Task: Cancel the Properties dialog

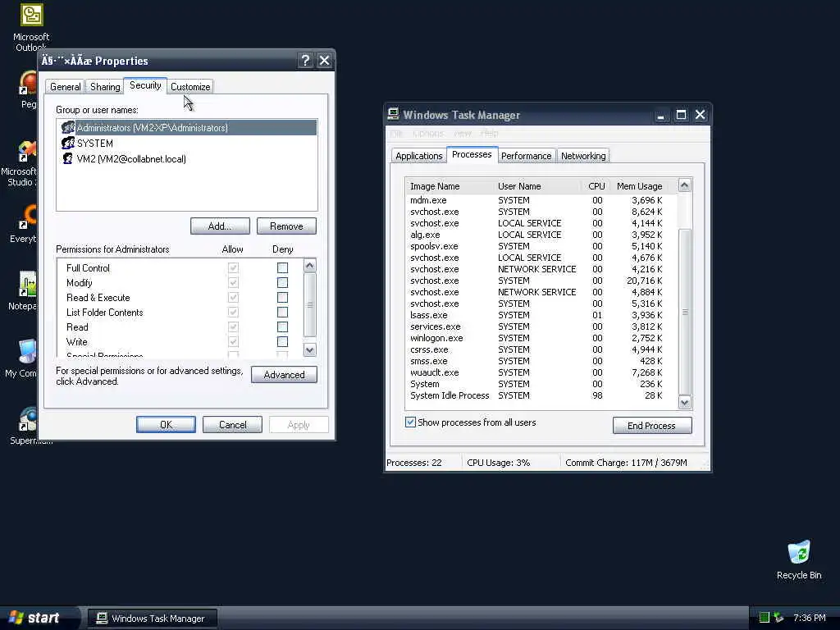Action: coord(232,424)
